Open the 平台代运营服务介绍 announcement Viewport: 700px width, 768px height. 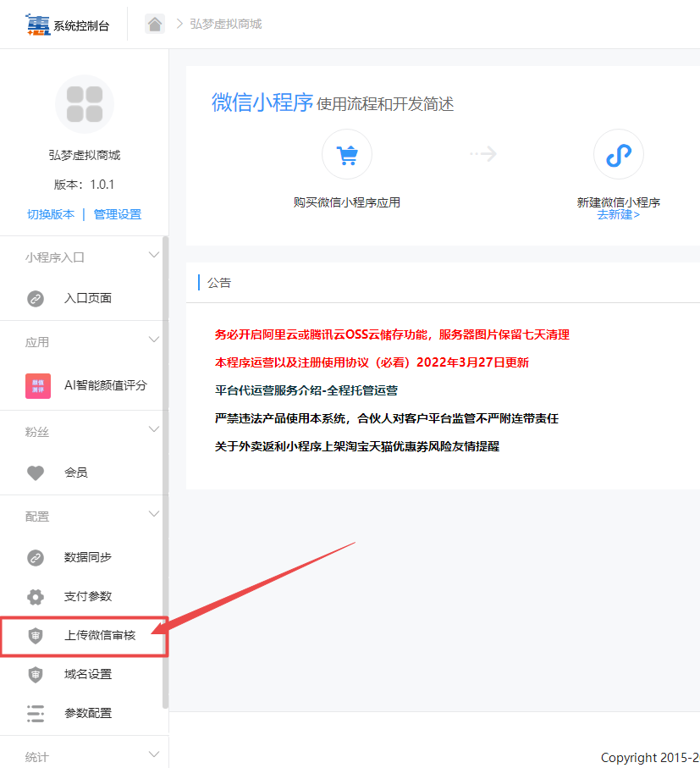point(306,390)
